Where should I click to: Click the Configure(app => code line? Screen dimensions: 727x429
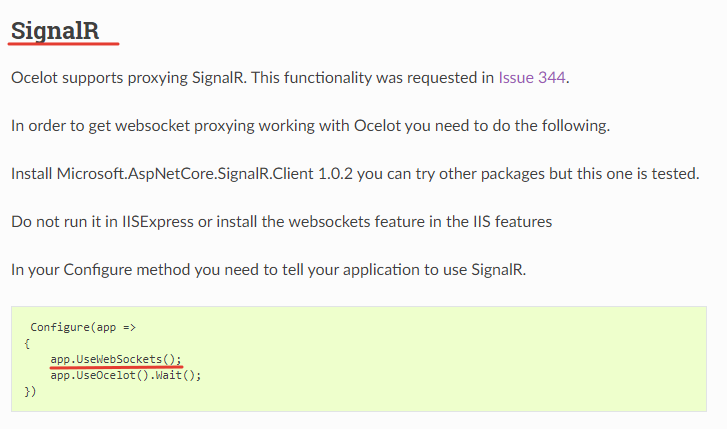click(x=83, y=327)
